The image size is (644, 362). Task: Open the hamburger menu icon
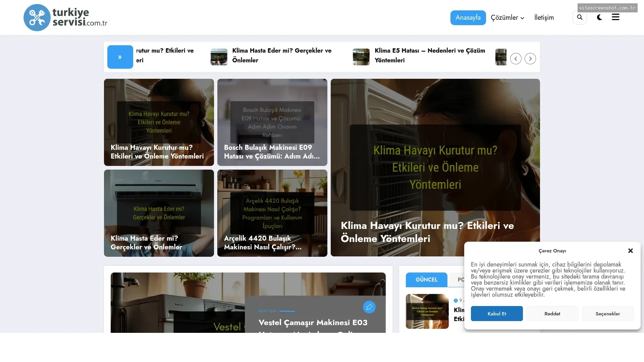[615, 17]
